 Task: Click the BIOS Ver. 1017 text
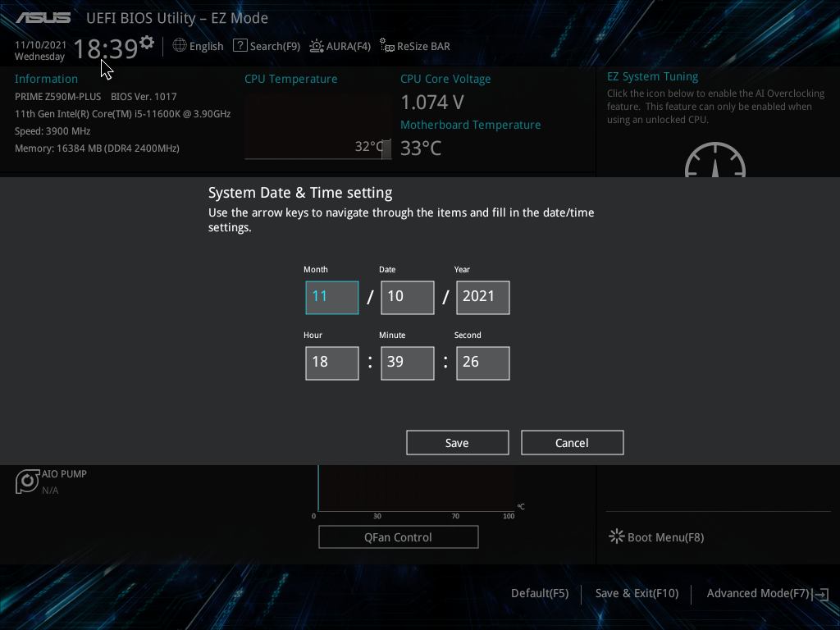pos(144,97)
